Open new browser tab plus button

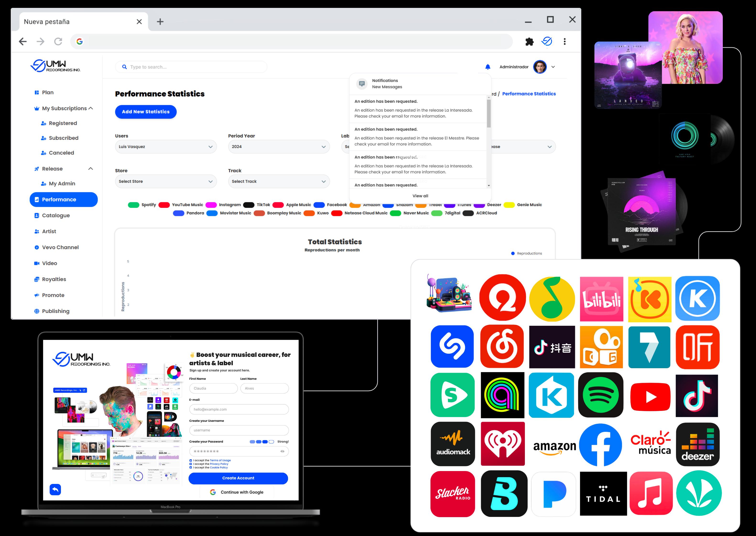point(160,22)
